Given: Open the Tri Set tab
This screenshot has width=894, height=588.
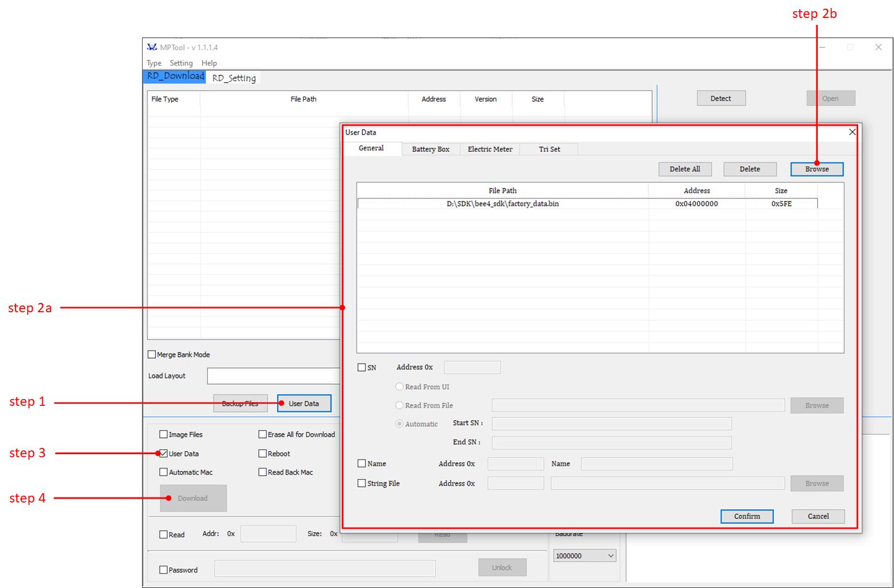Looking at the screenshot, I should click(549, 149).
